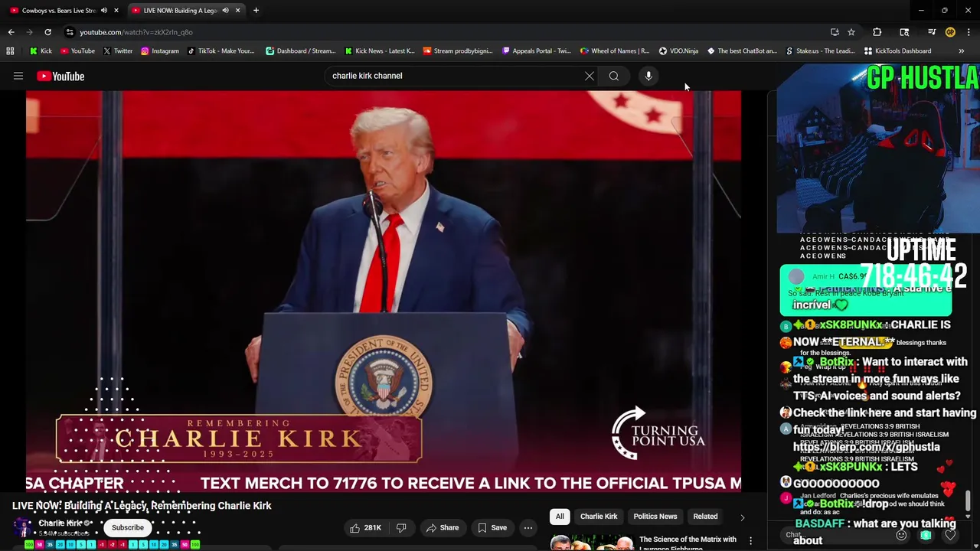Open the VDO.Ninja bookmark
The width and height of the screenshot is (980, 551).
coord(678,51)
